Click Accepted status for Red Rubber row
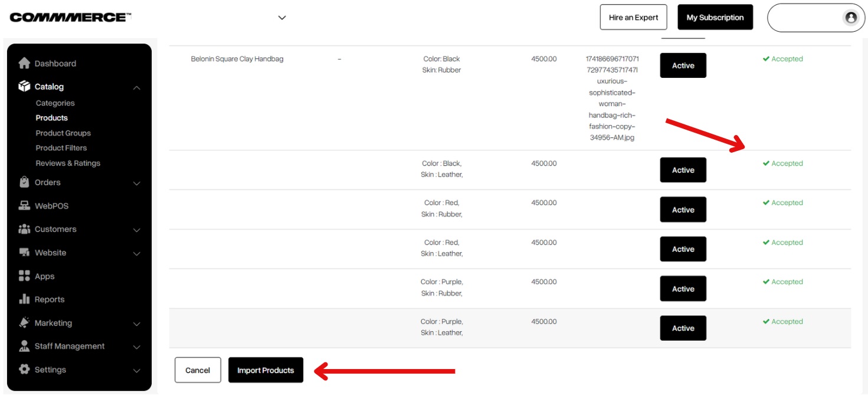This screenshot has height=395, width=868. tap(782, 203)
